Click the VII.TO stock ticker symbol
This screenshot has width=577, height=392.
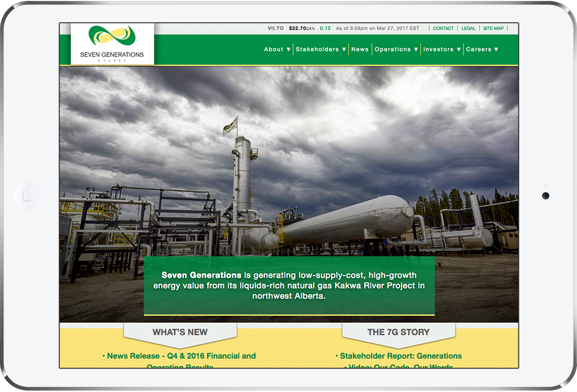(x=276, y=28)
